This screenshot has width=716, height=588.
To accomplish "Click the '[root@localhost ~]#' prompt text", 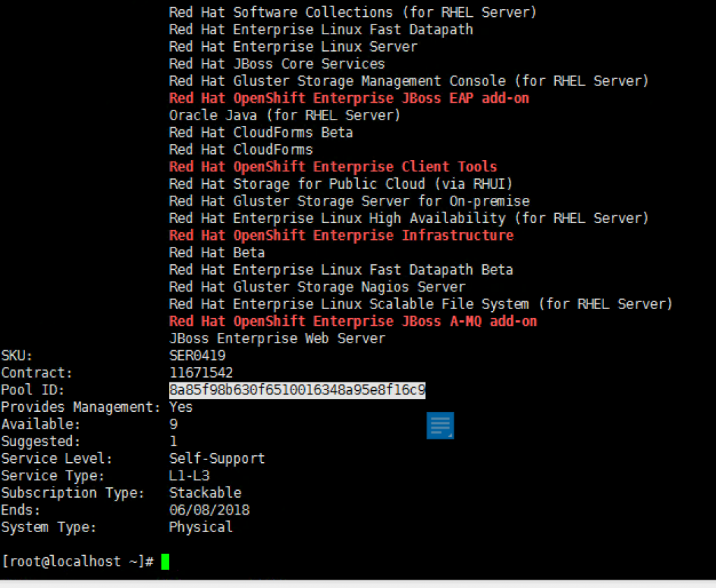I will pyautogui.click(x=78, y=561).
